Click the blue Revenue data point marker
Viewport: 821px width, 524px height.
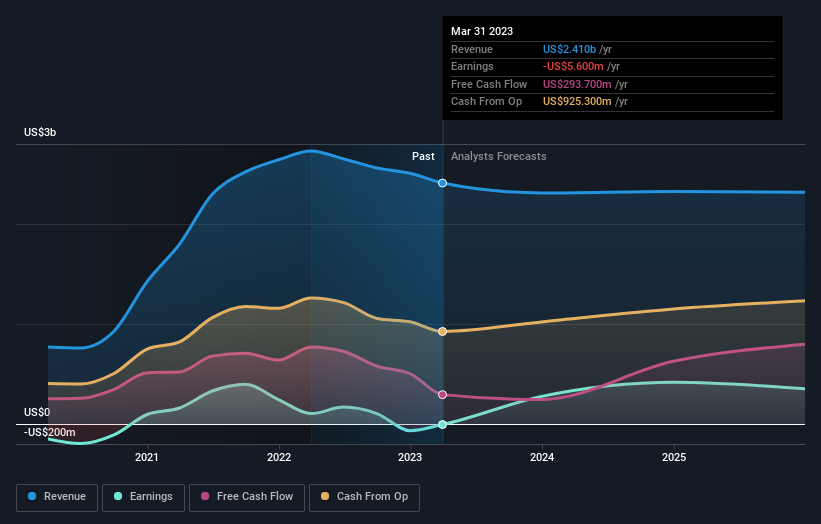[x=442, y=183]
